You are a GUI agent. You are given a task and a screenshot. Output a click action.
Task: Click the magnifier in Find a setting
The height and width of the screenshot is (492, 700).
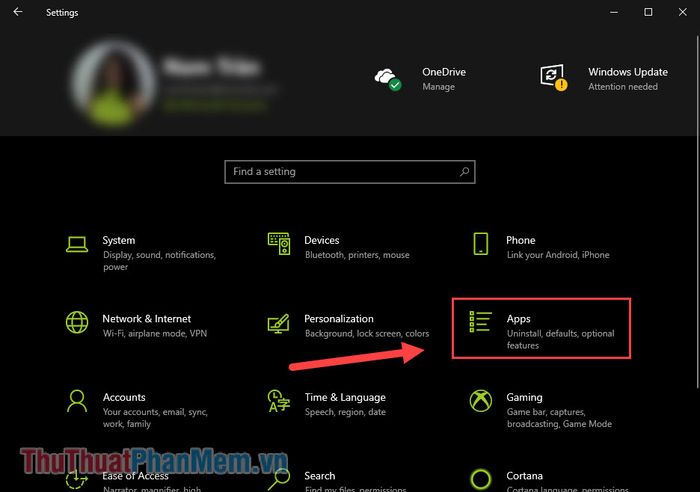(464, 171)
